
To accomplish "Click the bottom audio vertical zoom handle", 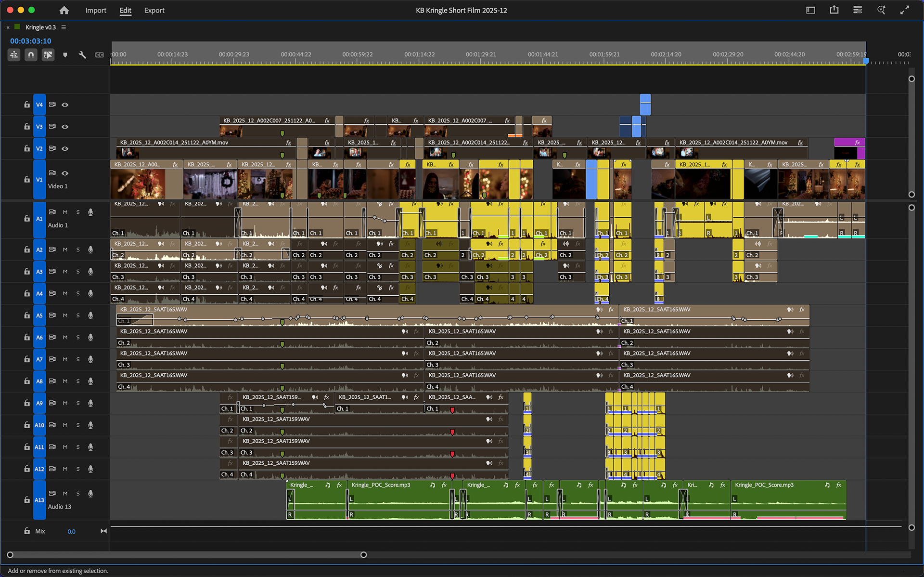I will [x=911, y=527].
